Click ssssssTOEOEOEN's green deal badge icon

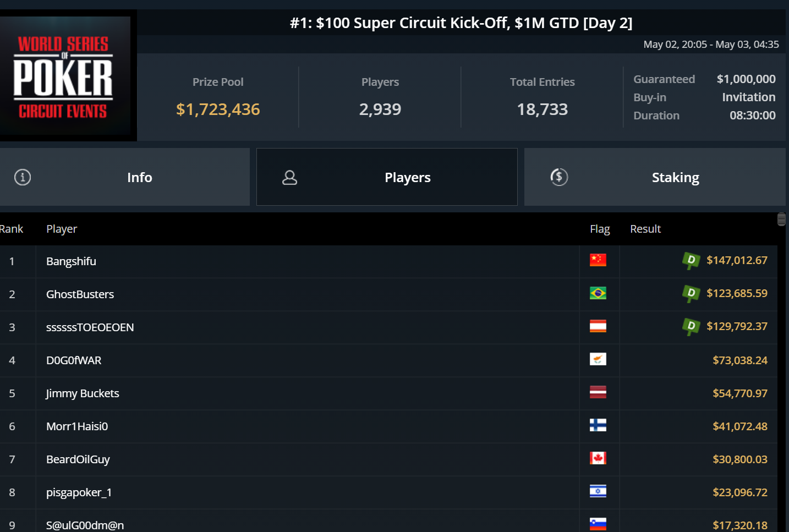(x=691, y=326)
